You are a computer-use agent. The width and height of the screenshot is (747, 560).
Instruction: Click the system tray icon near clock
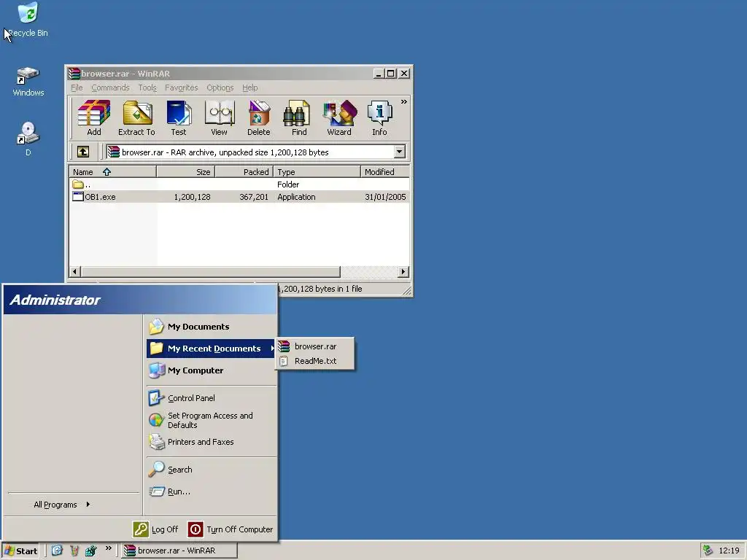tap(708, 551)
